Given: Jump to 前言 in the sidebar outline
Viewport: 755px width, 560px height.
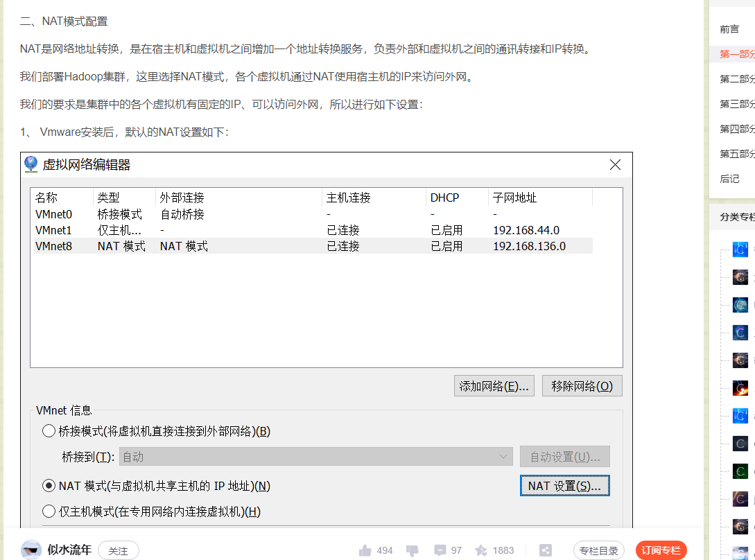Looking at the screenshot, I should [x=729, y=29].
